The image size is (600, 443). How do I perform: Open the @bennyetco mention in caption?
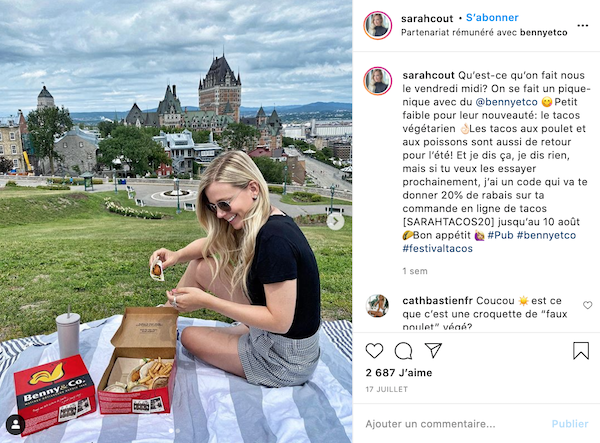(506, 102)
